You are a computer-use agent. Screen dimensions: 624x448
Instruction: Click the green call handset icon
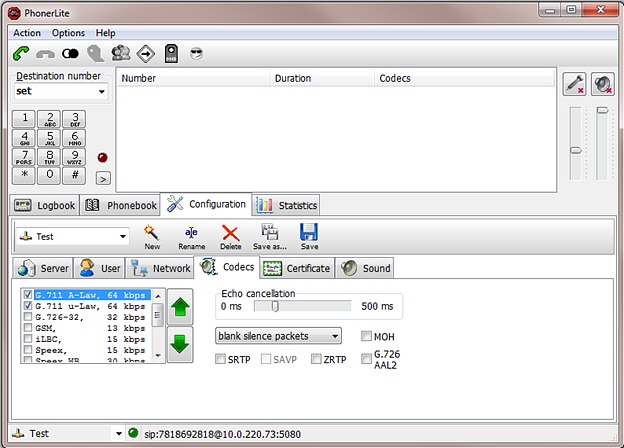tap(21, 53)
